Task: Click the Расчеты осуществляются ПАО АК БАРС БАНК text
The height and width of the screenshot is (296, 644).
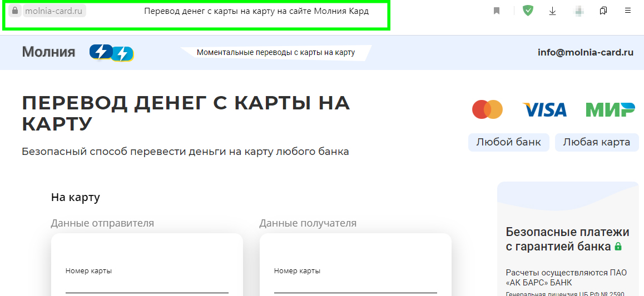Action: tap(566, 278)
